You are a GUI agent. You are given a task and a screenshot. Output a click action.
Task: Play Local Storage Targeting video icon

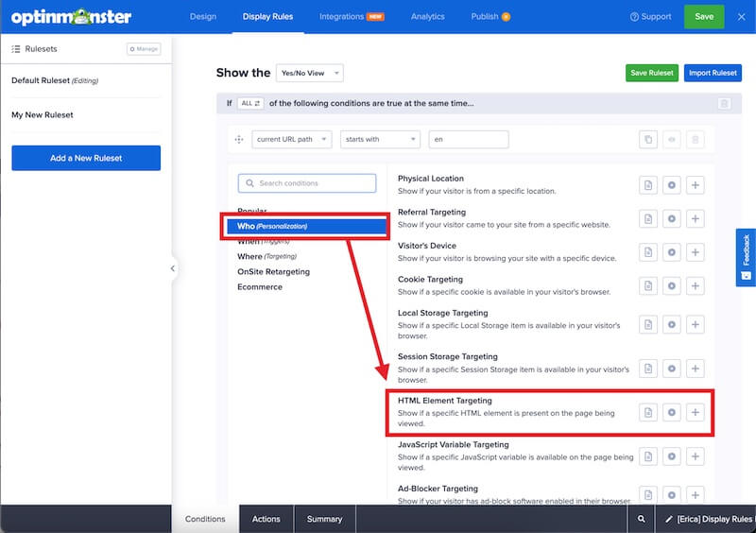(x=672, y=325)
